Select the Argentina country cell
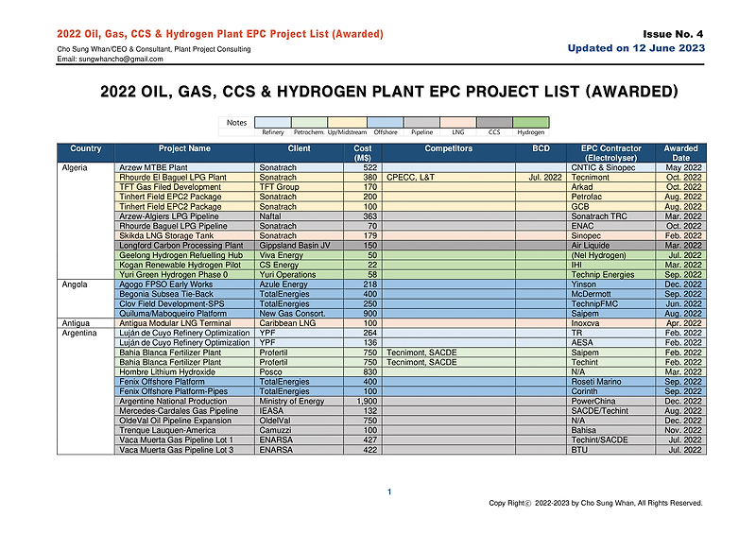The height and width of the screenshot is (534, 756). point(86,391)
